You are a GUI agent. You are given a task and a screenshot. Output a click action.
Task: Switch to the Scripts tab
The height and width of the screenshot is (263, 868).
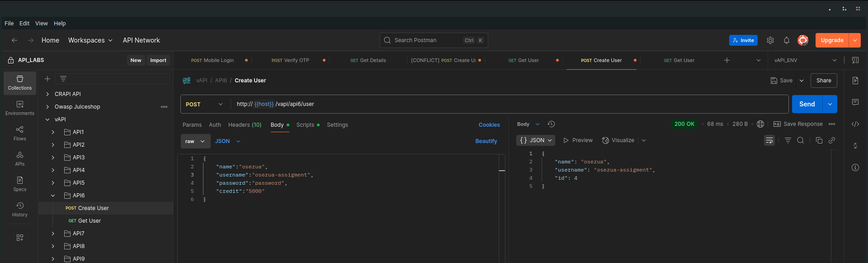308,125
